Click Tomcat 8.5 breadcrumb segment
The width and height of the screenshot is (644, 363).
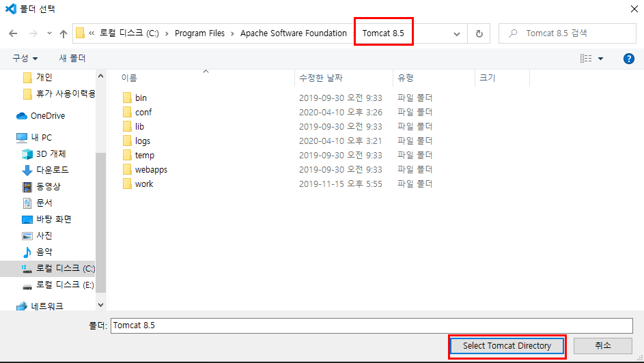tap(383, 33)
